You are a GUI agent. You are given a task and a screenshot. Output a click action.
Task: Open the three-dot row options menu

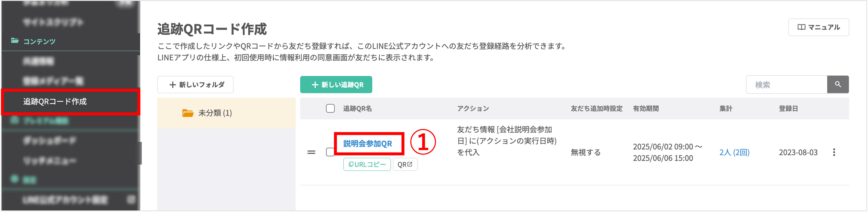point(834,152)
